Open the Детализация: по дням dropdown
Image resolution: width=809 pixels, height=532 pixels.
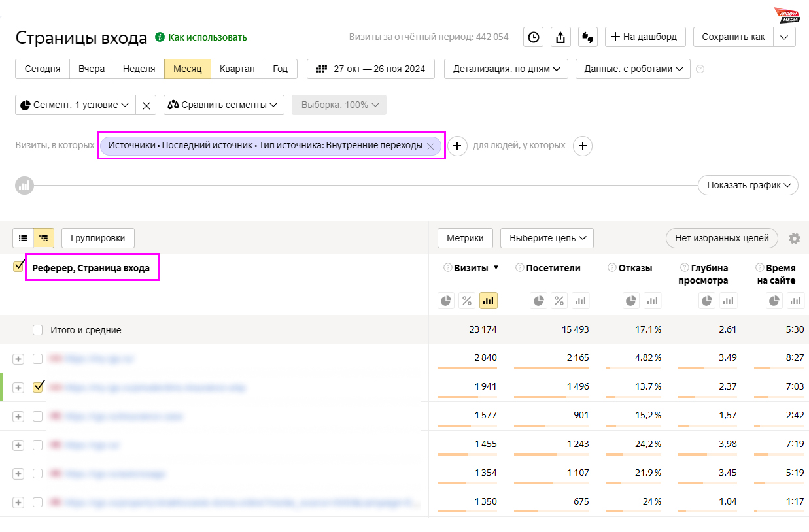pyautogui.click(x=506, y=69)
